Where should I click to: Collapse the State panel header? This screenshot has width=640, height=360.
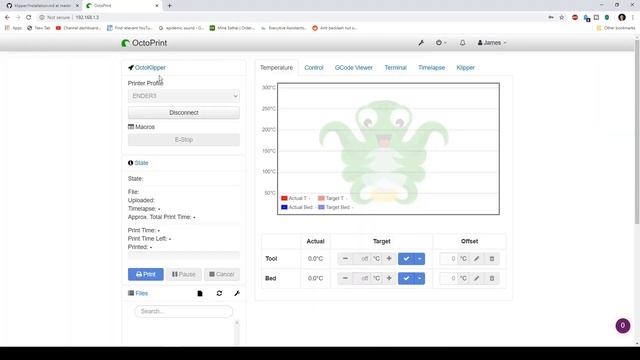click(138, 163)
